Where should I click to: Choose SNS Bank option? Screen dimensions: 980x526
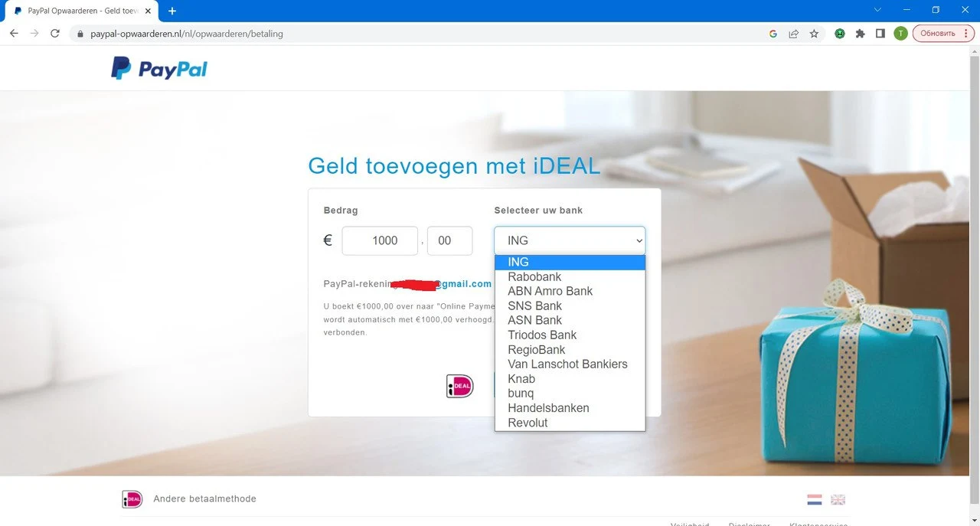[570, 306]
